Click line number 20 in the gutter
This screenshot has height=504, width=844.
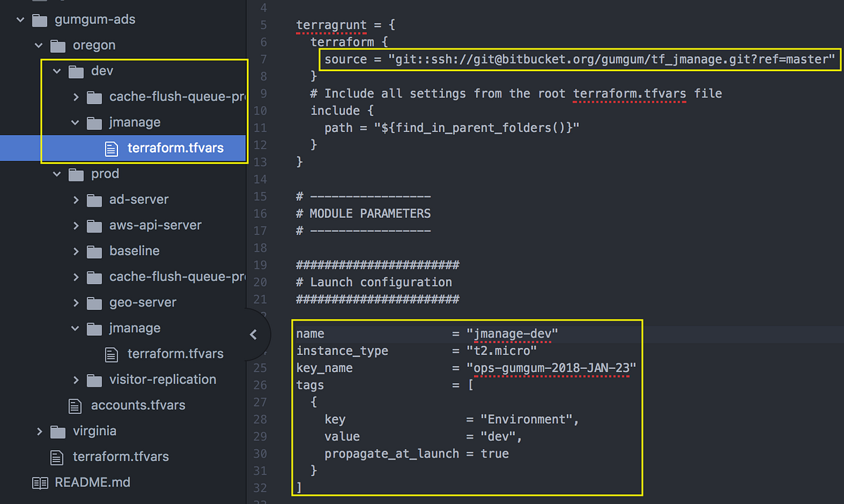tap(261, 282)
